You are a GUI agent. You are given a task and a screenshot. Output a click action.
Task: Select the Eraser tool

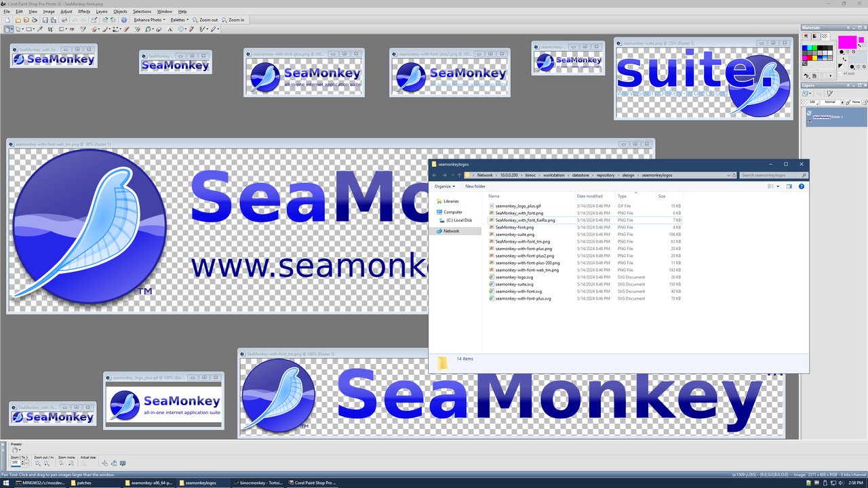(x=126, y=29)
